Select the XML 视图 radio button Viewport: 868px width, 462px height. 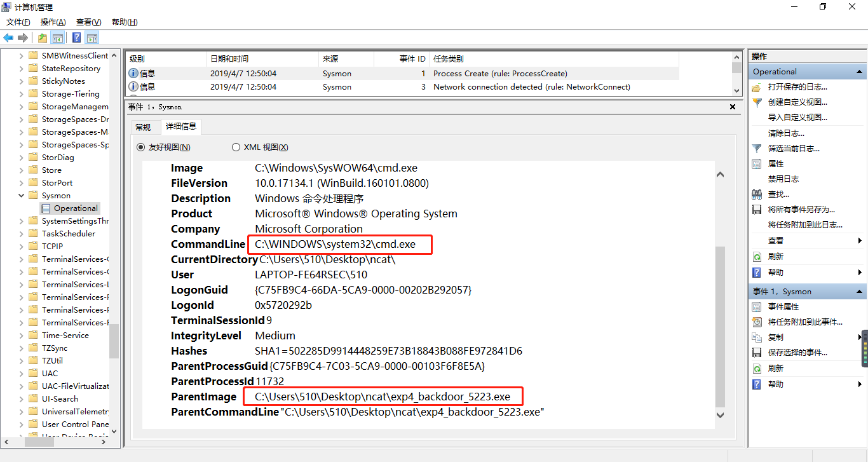pyautogui.click(x=236, y=147)
